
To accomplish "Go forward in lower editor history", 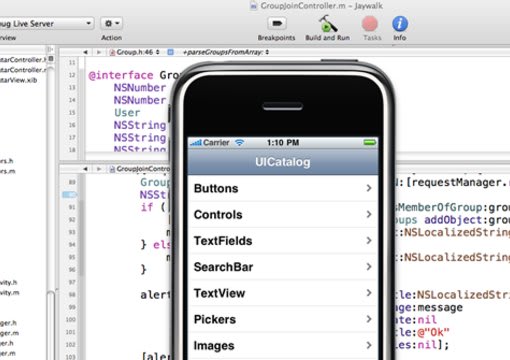I will pyautogui.click(x=99, y=169).
